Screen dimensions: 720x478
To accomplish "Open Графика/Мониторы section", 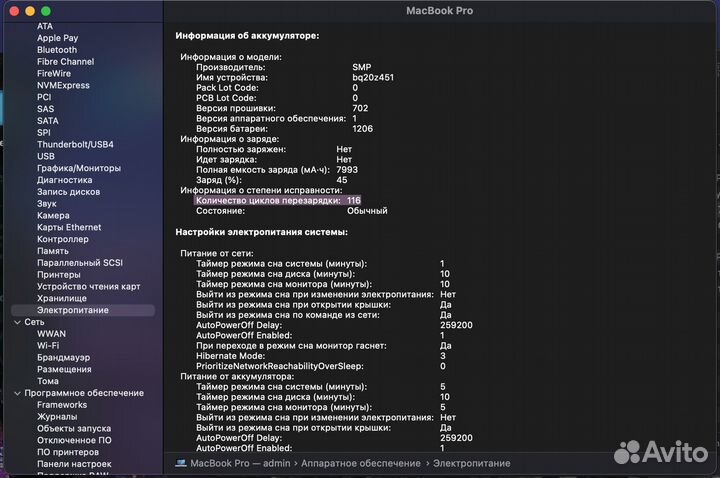I will pyautogui.click(x=79, y=168).
